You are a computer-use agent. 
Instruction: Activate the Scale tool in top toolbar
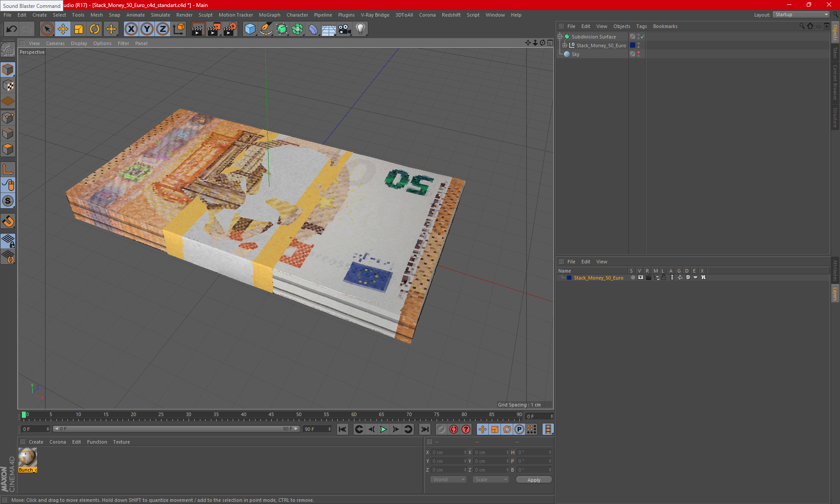[79, 29]
